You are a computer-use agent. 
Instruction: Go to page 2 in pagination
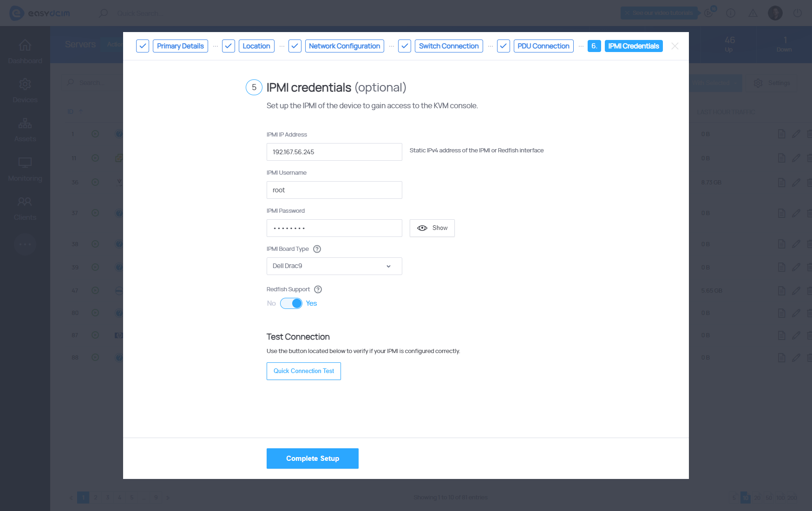96,498
